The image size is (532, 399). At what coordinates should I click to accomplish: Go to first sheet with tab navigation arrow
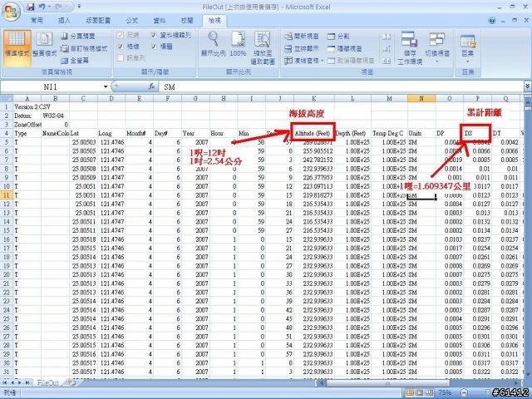(x=5, y=382)
